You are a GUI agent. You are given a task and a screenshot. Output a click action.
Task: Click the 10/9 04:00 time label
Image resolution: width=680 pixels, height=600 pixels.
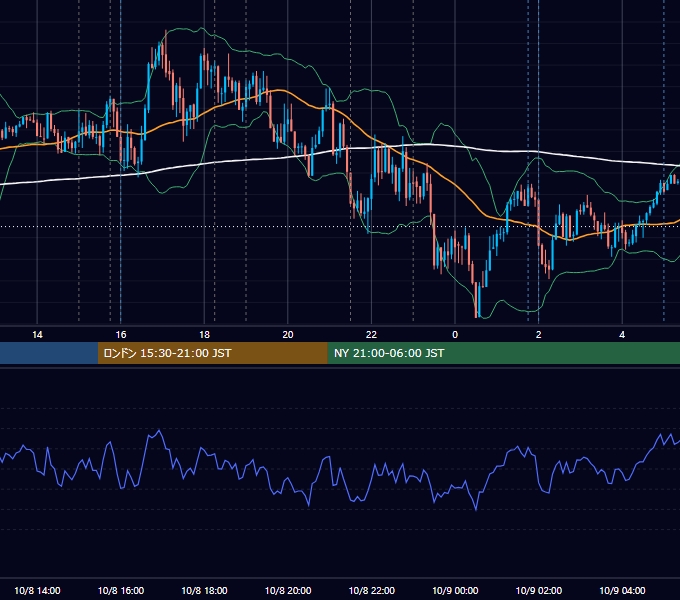622,590
